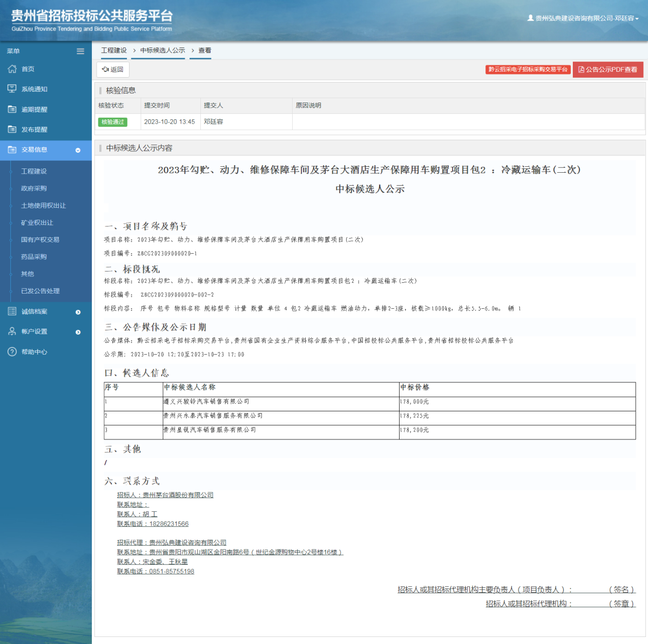Toggle the sidebar hamburger menu icon

[80, 51]
